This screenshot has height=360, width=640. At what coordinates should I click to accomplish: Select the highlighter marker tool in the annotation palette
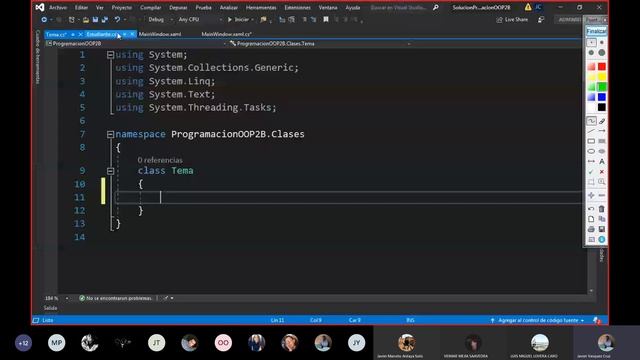(x=602, y=121)
